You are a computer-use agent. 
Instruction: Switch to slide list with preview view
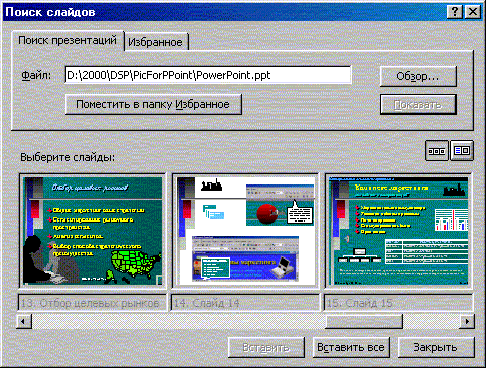462,151
